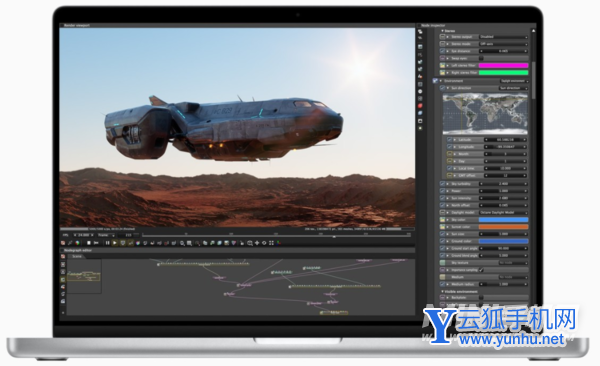Click the colored XYZ axes gizmo icon
This screenshot has height=366, width=600.
[x=279, y=243]
